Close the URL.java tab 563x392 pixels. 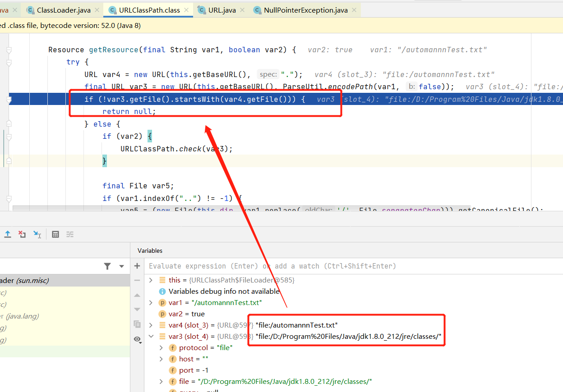pos(243,10)
